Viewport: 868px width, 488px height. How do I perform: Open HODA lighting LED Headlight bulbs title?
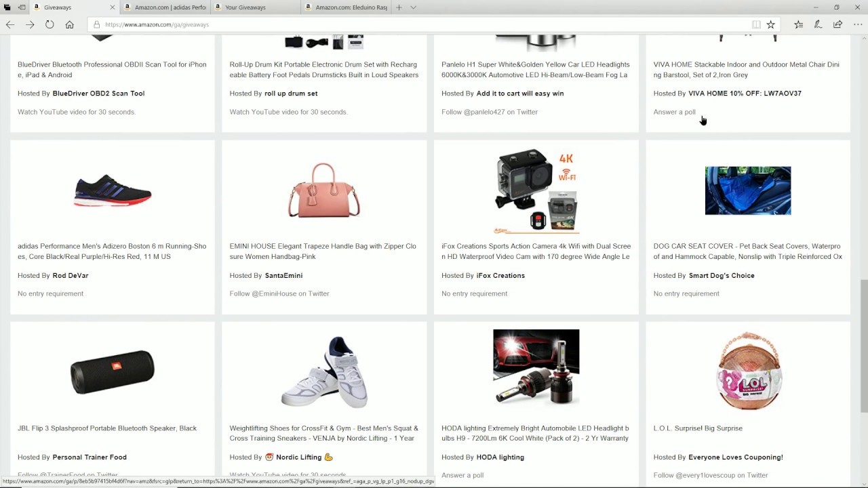click(x=536, y=433)
